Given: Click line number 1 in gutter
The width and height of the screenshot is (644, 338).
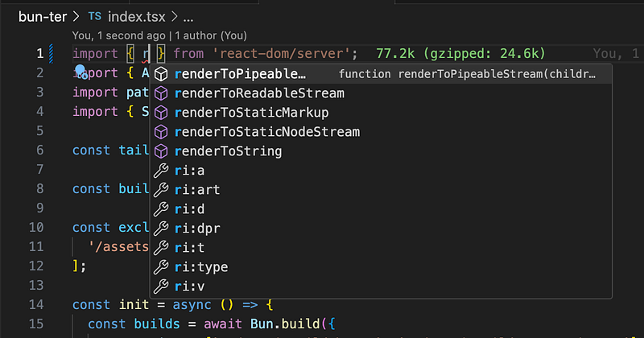Looking at the screenshot, I should (x=39, y=53).
